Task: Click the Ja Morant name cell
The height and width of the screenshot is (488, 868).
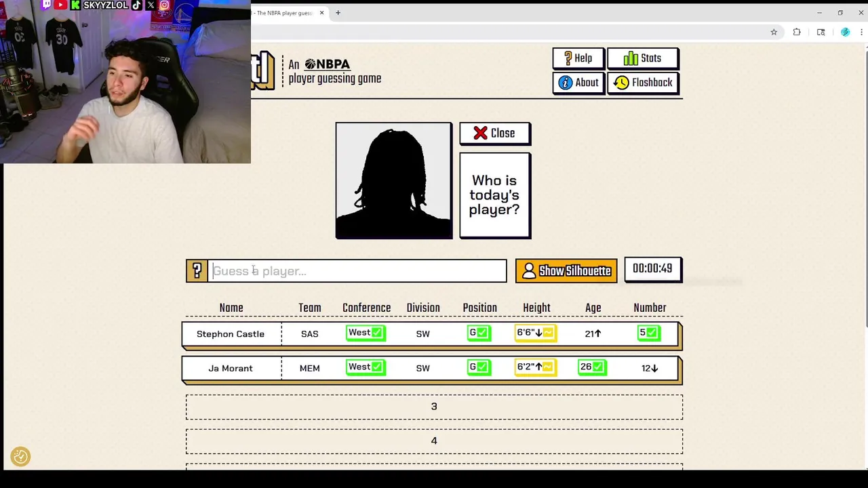Action: point(231,368)
